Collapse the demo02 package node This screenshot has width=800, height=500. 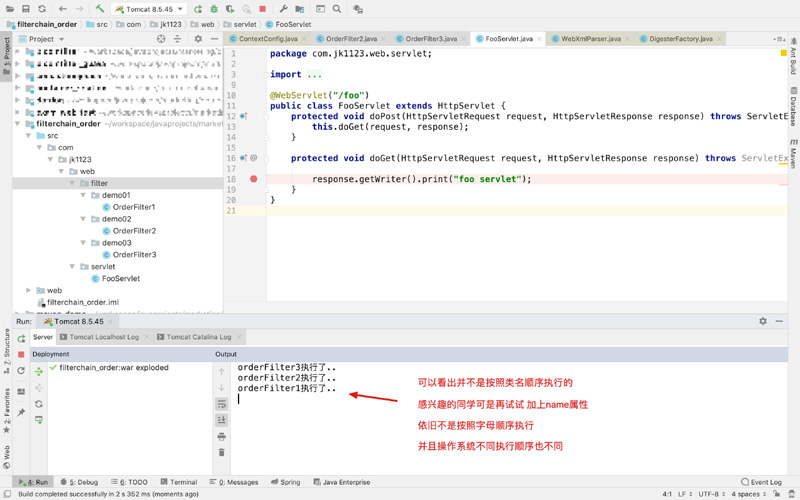coord(83,219)
